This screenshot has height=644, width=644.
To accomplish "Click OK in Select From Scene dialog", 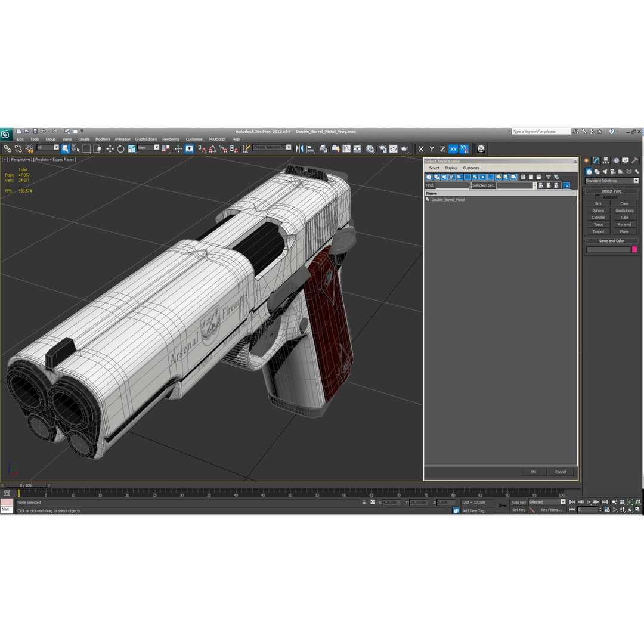I will pyautogui.click(x=533, y=472).
